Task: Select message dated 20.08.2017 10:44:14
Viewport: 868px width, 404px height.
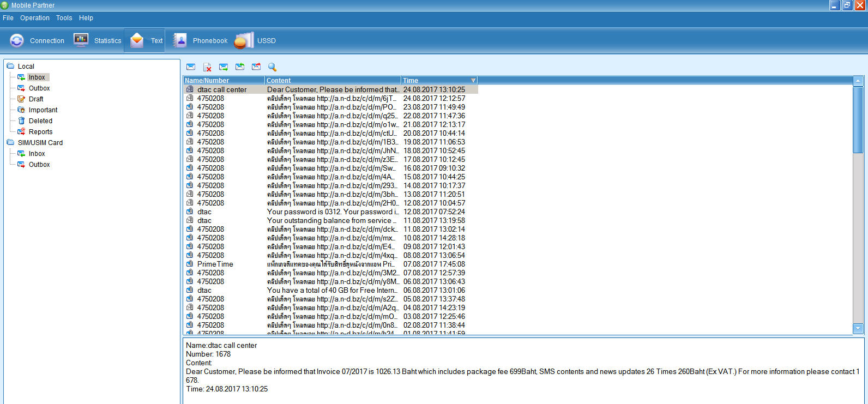Action: [x=330, y=133]
